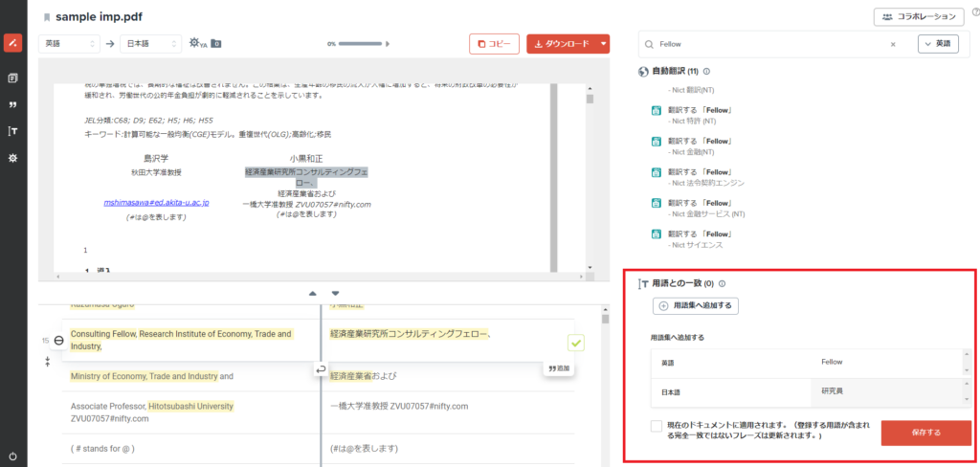Open the terminology icon in left sidebar
The width and height of the screenshot is (980, 467).
pos(12,131)
